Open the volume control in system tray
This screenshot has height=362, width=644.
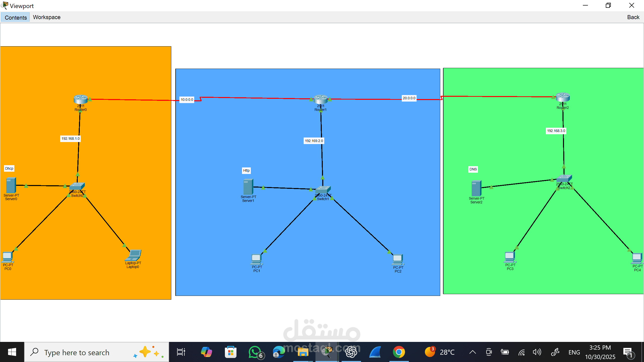[x=537, y=352]
